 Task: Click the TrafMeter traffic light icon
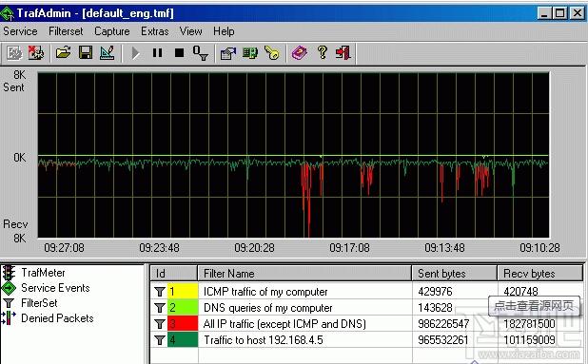coord(9,273)
